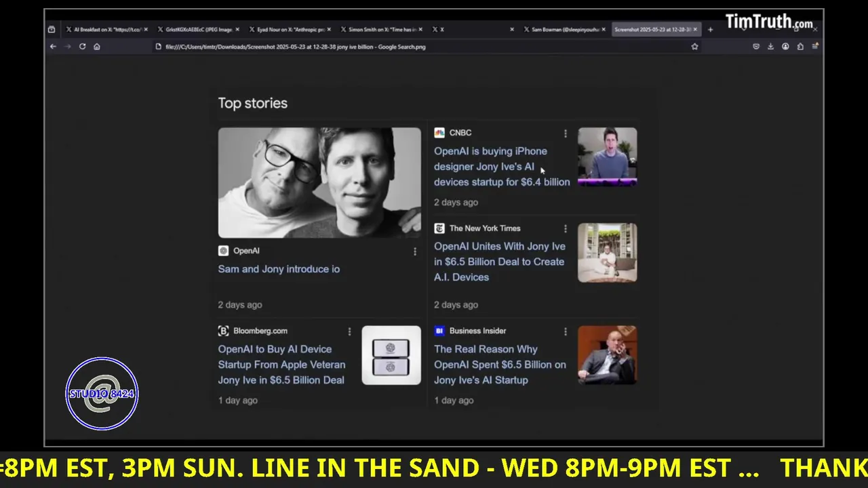Close the active Screenshot 2025-05-23 tab

coord(696,30)
